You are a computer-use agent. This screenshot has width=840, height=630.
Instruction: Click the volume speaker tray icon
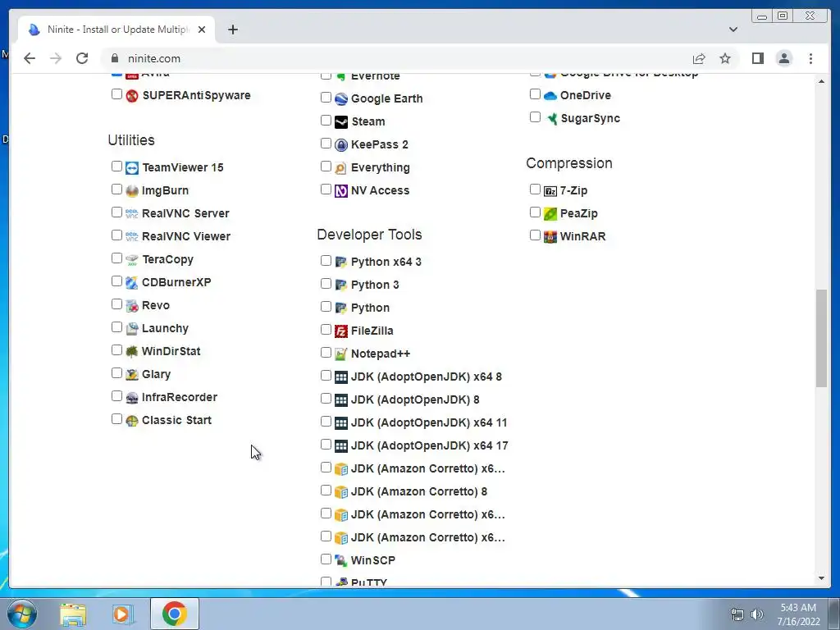757,614
